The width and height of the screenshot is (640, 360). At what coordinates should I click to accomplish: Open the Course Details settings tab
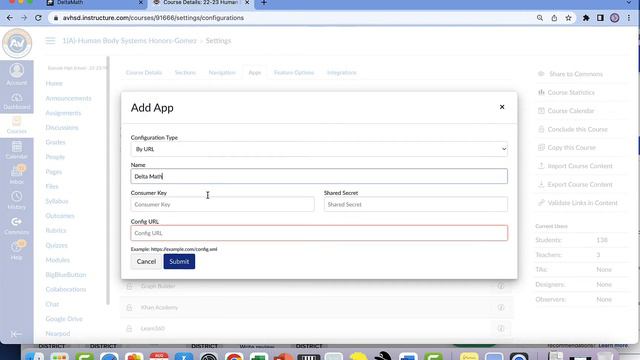(144, 73)
